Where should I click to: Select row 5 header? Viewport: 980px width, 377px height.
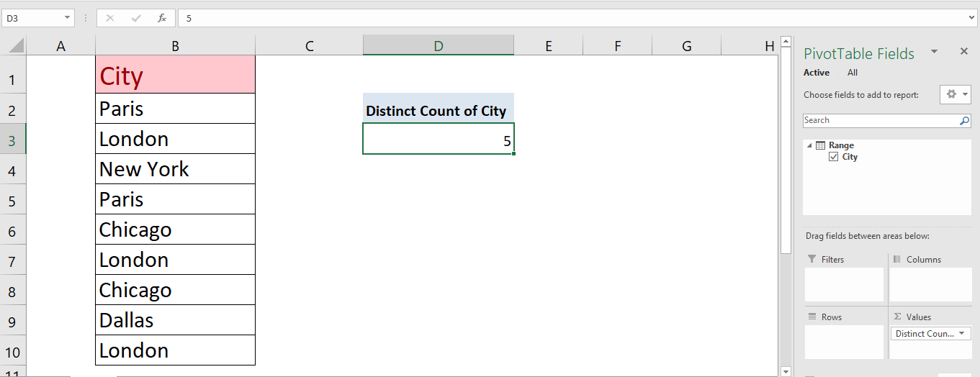click(12, 200)
